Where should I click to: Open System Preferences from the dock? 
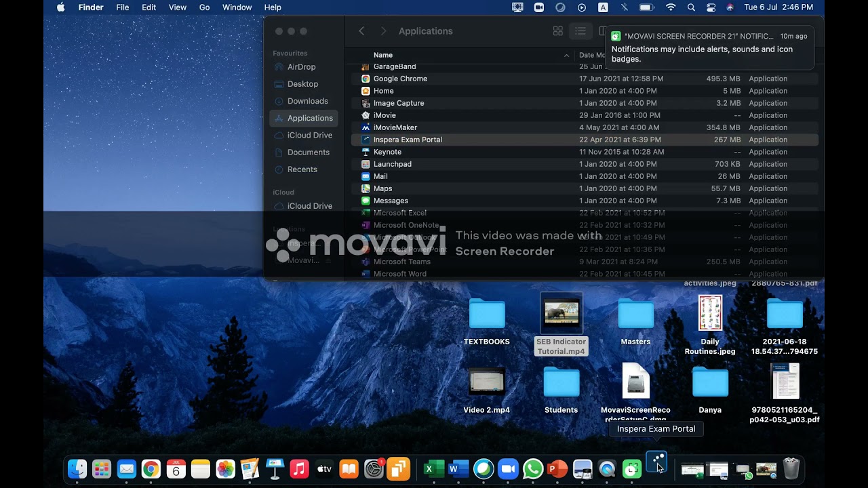tap(374, 469)
